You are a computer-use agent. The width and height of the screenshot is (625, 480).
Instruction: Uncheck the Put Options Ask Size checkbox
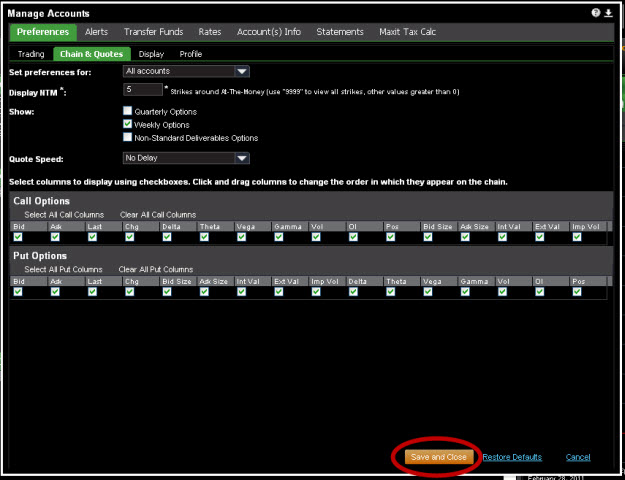point(204,292)
